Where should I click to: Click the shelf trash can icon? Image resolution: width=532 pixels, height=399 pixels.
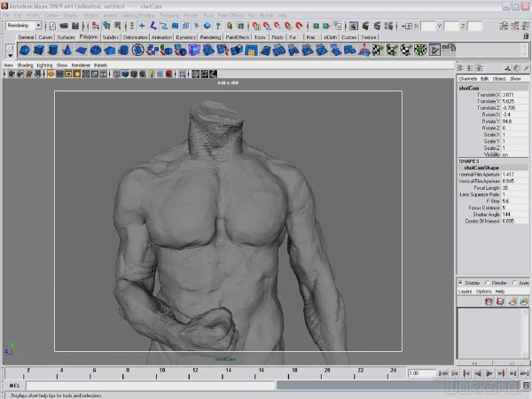pos(526,36)
